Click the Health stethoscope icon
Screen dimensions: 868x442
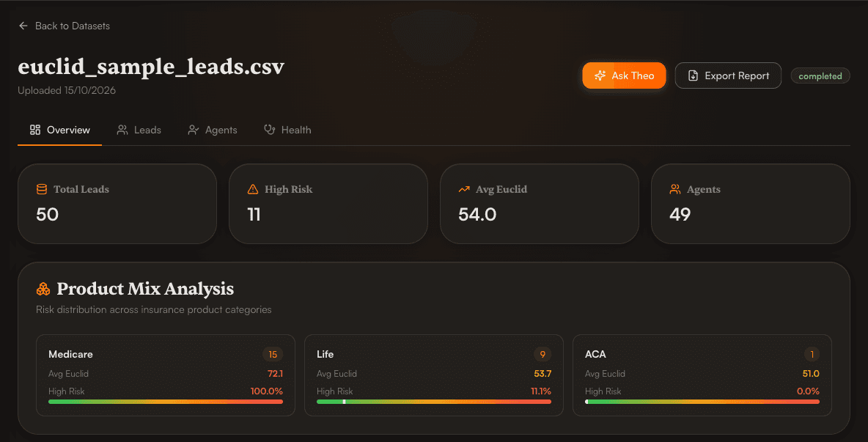click(x=270, y=130)
